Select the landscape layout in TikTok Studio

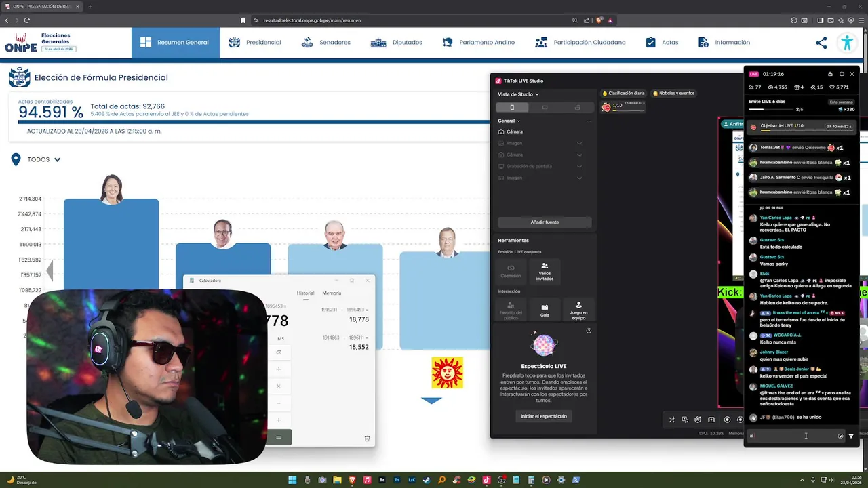[545, 107]
